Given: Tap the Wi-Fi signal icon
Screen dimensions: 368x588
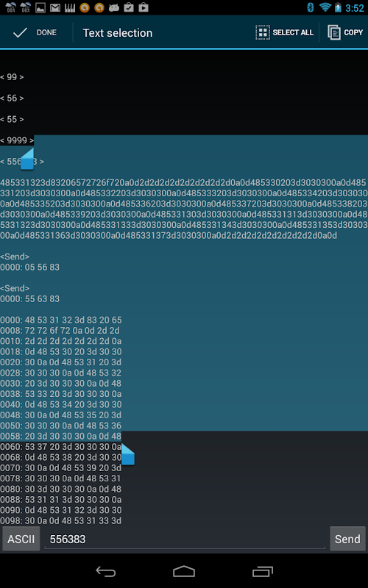Looking at the screenshot, I should tap(325, 7).
